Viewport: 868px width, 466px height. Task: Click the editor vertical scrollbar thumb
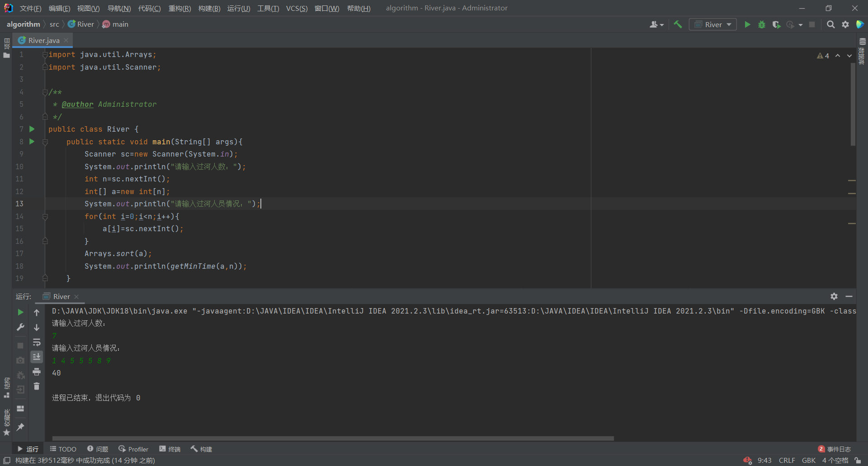[853, 104]
